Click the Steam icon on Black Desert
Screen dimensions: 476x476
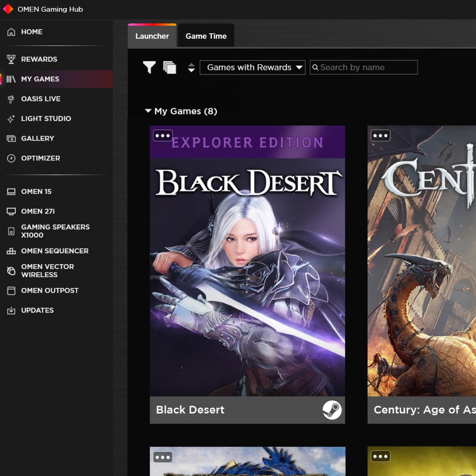point(332,410)
